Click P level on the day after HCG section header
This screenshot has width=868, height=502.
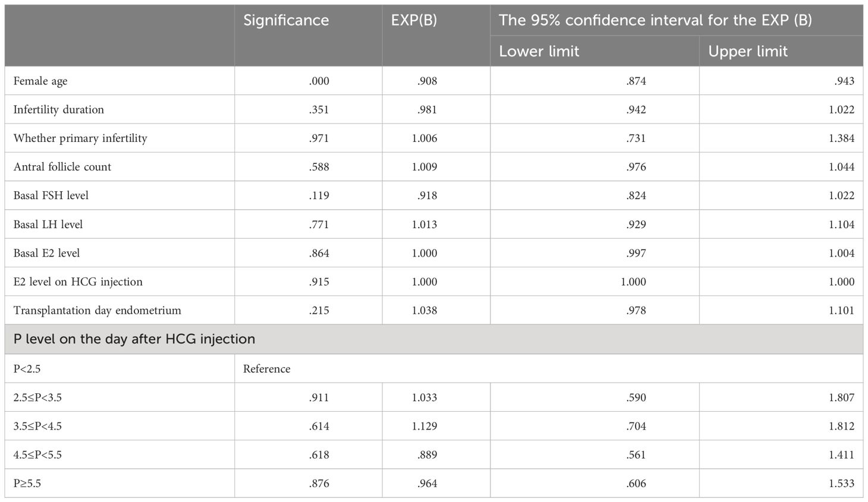134,339
